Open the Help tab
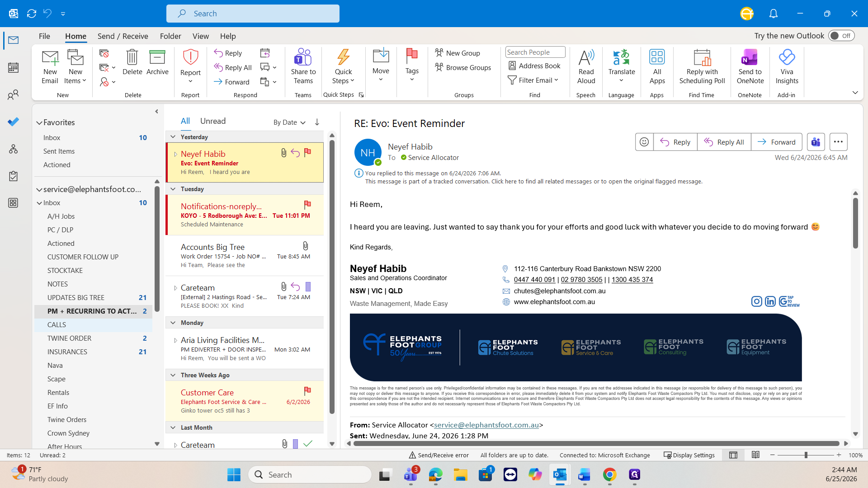This screenshot has height=488, width=868. (x=228, y=36)
